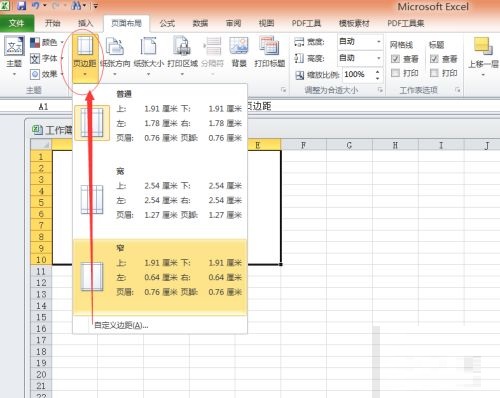Expand the Effects (效果) dropdown arrow
The width and height of the screenshot is (500, 398).
[x=62, y=74]
